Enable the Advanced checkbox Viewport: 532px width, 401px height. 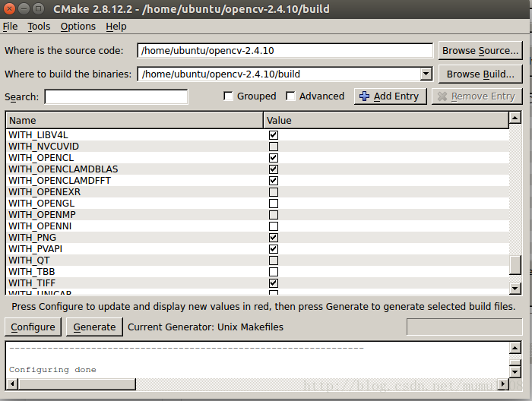pyautogui.click(x=290, y=96)
